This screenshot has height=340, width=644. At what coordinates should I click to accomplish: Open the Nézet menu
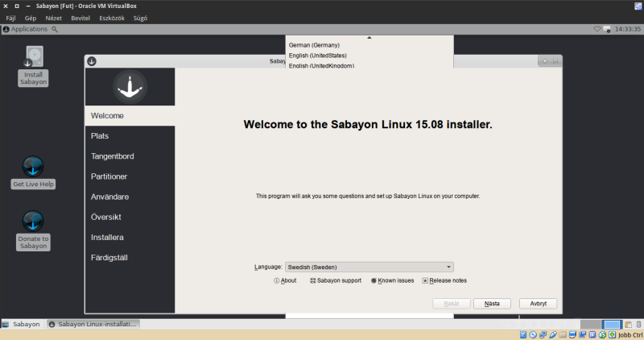[x=53, y=18]
